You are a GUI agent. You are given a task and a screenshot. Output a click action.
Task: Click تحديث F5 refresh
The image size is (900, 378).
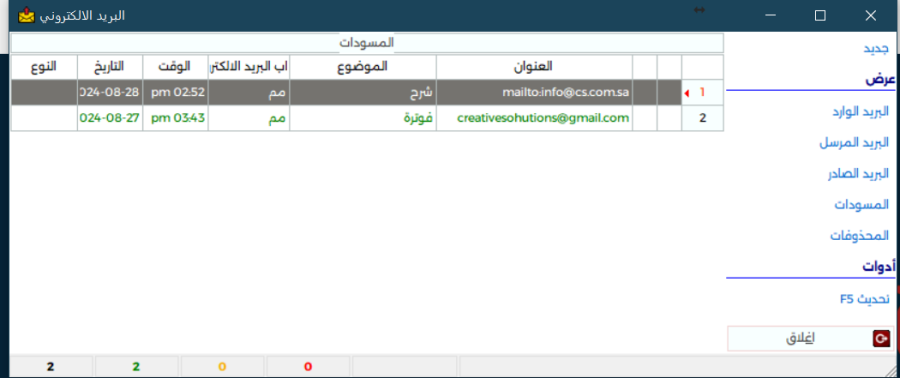864,299
